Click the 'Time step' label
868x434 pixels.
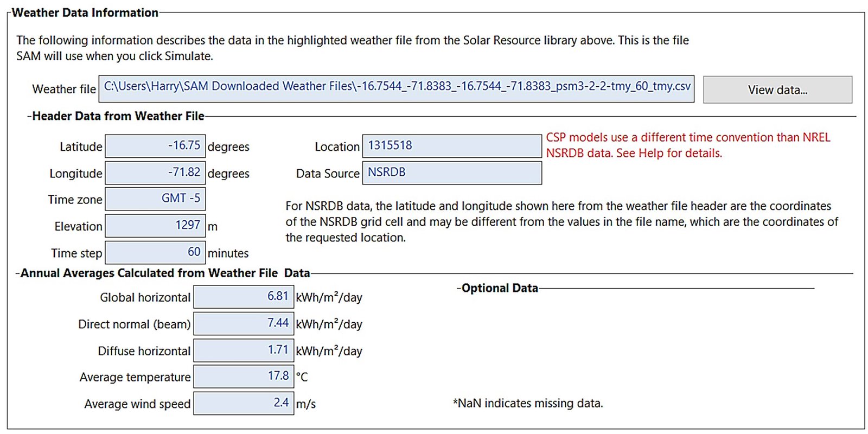tap(76, 253)
